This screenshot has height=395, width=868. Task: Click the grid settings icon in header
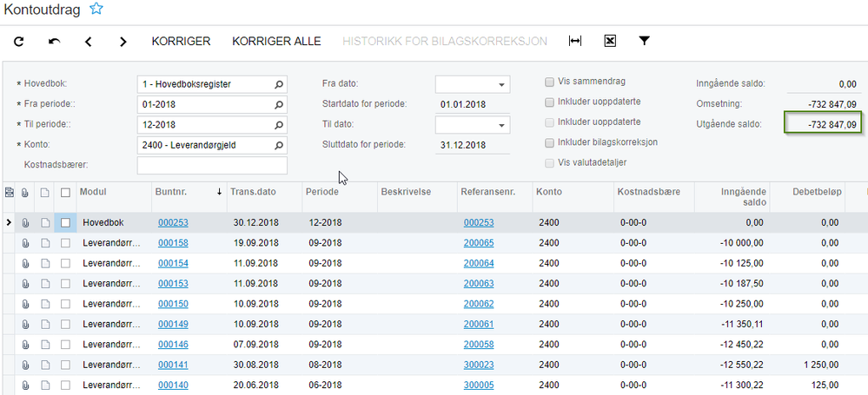click(9, 193)
